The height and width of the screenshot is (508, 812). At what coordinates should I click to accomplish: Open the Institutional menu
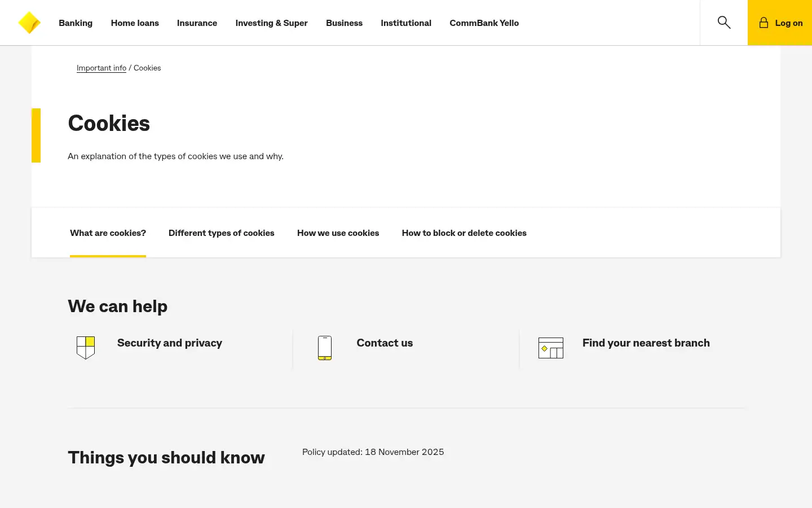coord(406,23)
